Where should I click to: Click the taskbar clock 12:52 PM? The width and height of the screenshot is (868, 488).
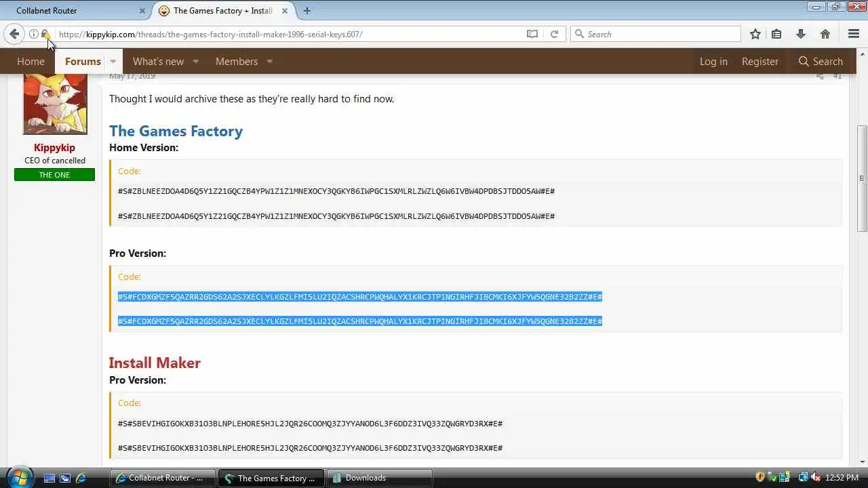coord(842,478)
